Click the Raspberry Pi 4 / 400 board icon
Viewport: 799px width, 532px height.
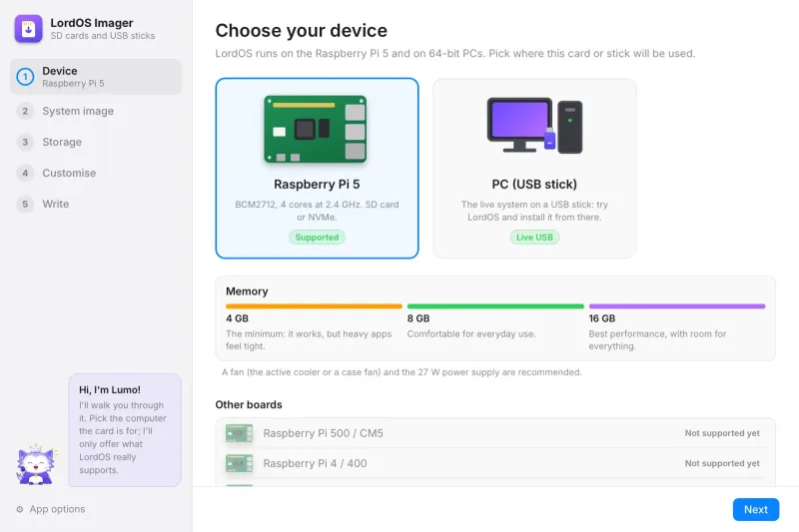click(239, 463)
